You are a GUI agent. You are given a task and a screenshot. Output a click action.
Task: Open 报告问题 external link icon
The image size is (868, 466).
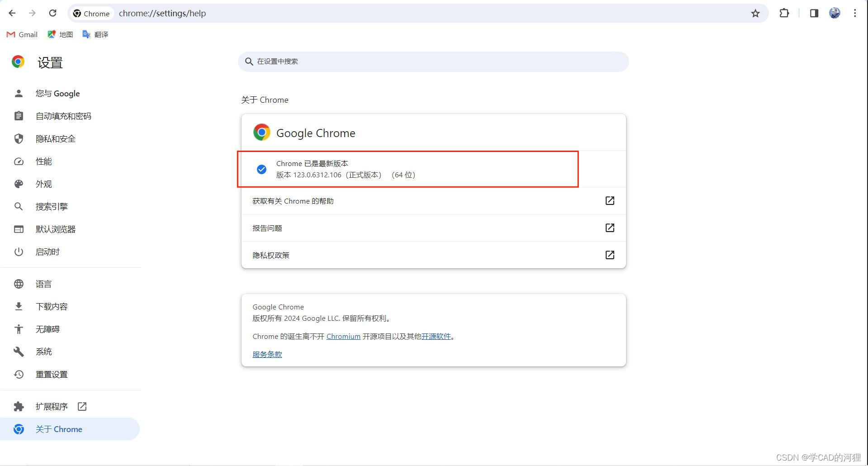[x=609, y=228]
